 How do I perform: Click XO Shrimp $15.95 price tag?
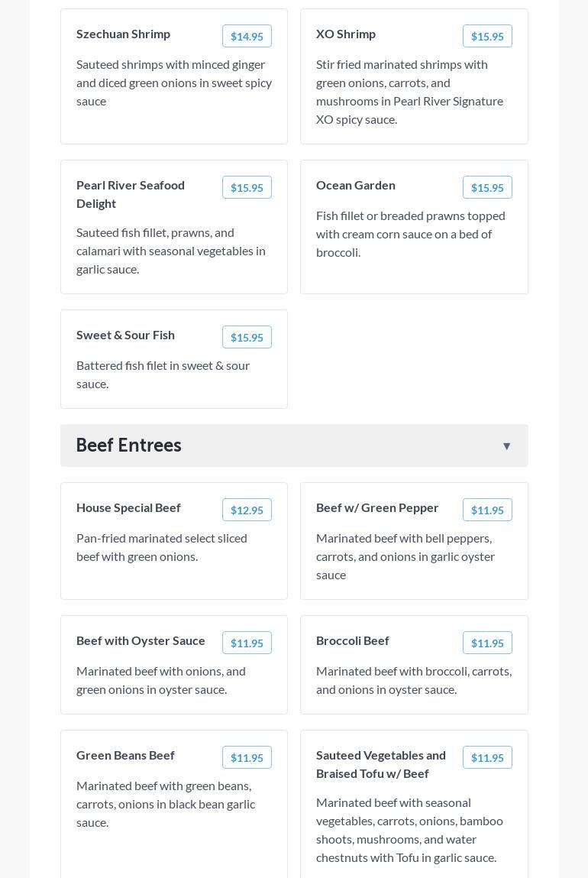click(487, 37)
